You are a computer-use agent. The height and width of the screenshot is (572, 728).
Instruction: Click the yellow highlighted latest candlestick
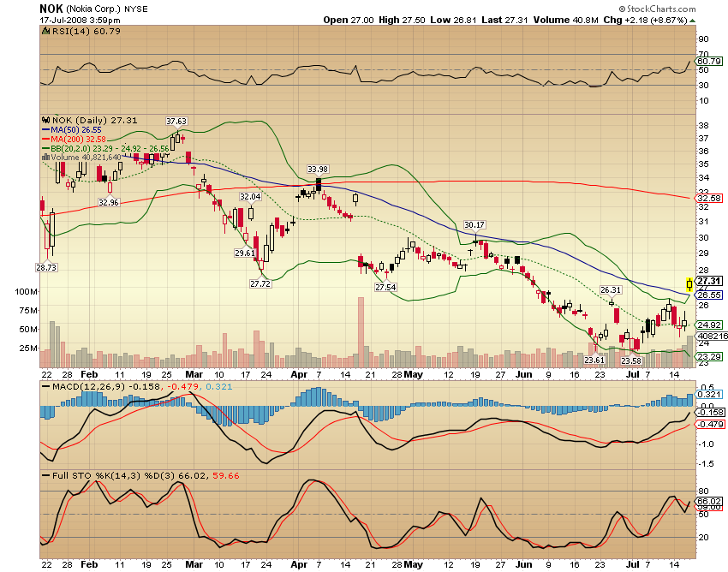click(x=689, y=283)
